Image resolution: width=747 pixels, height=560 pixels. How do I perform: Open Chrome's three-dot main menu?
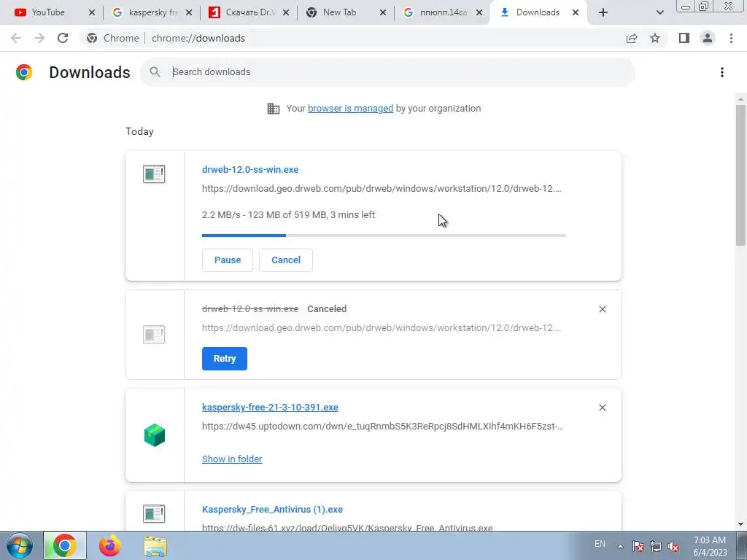(731, 38)
